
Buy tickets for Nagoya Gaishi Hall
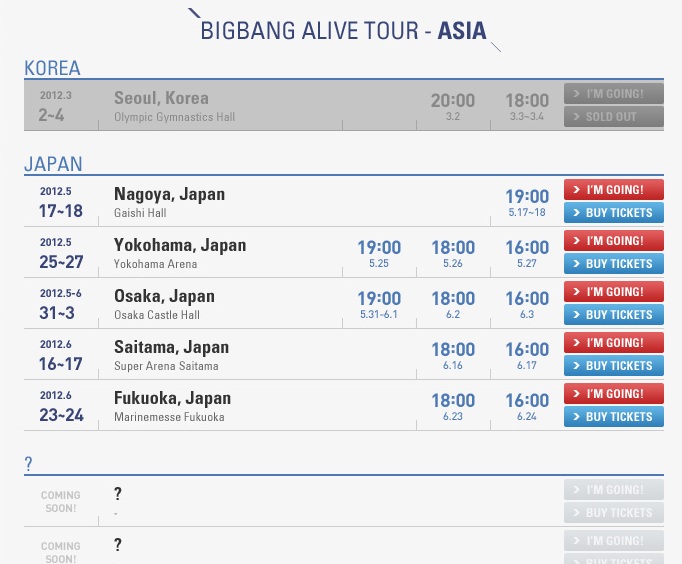614,213
